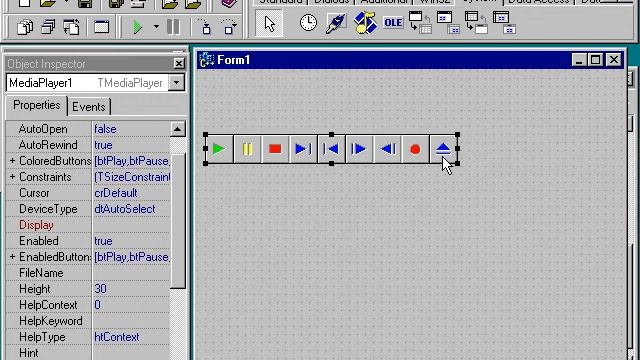The height and width of the screenshot is (360, 640).
Task: Expand the EnabledButtons property
Action: 12,257
